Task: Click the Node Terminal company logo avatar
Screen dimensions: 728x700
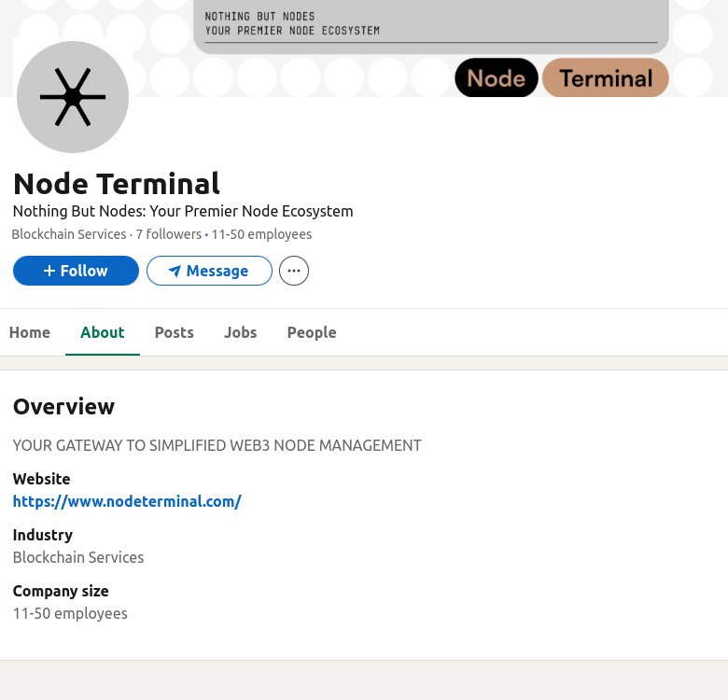Action: coord(73,97)
